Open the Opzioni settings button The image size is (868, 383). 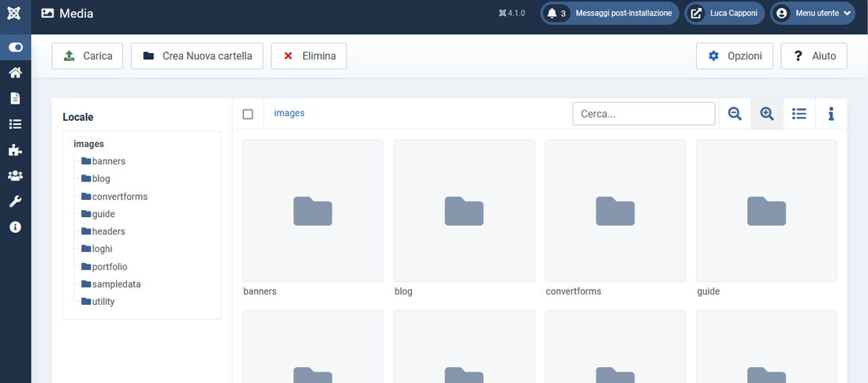click(x=735, y=56)
